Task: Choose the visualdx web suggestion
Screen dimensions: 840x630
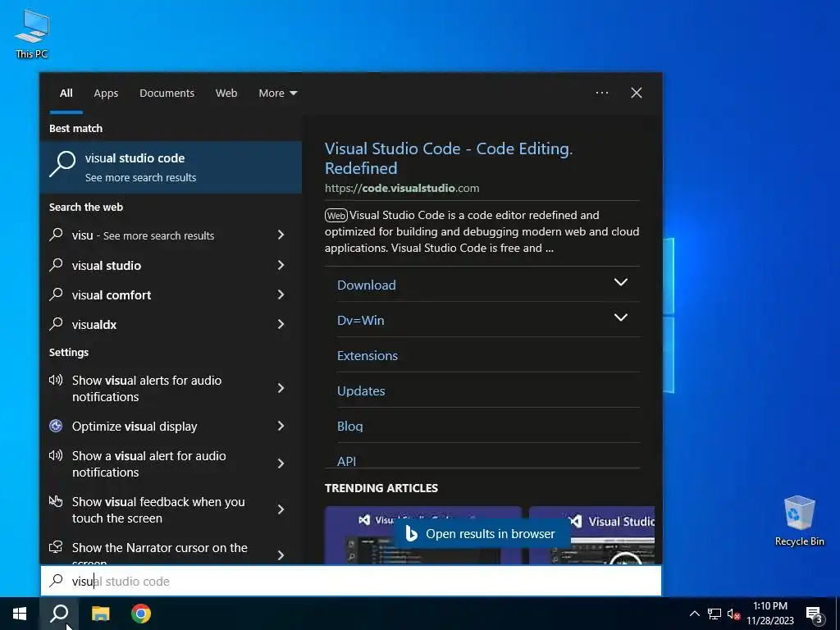Action: point(171,324)
